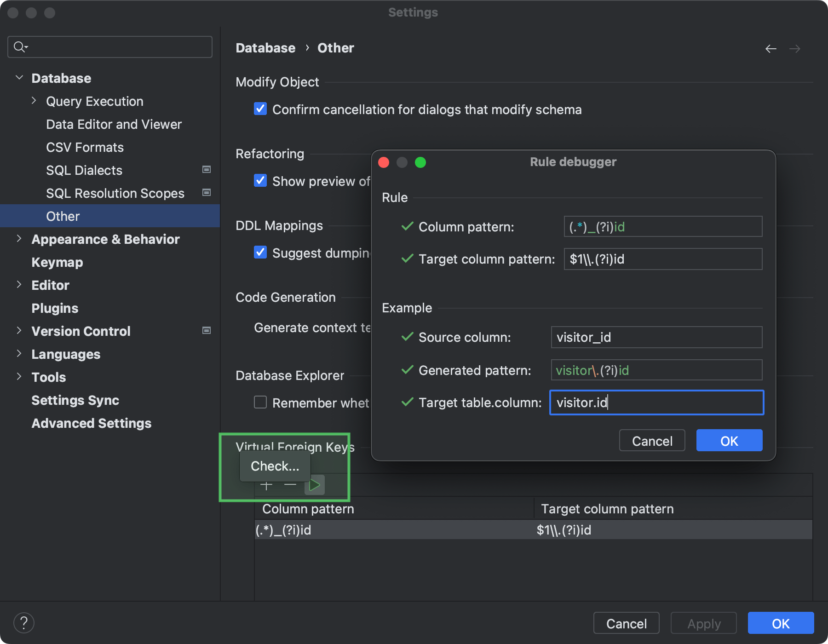The image size is (828, 644).
Task: Navigate forward using the right arrow
Action: click(795, 48)
